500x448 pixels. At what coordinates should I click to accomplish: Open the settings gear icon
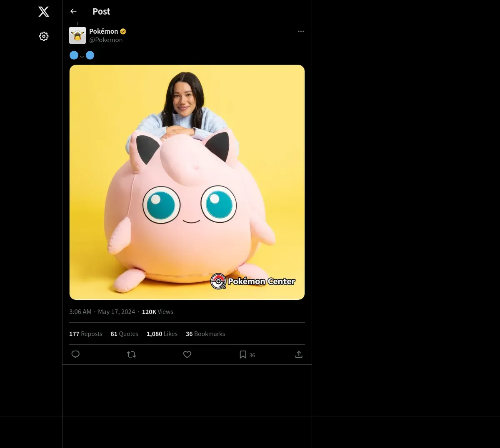44,36
